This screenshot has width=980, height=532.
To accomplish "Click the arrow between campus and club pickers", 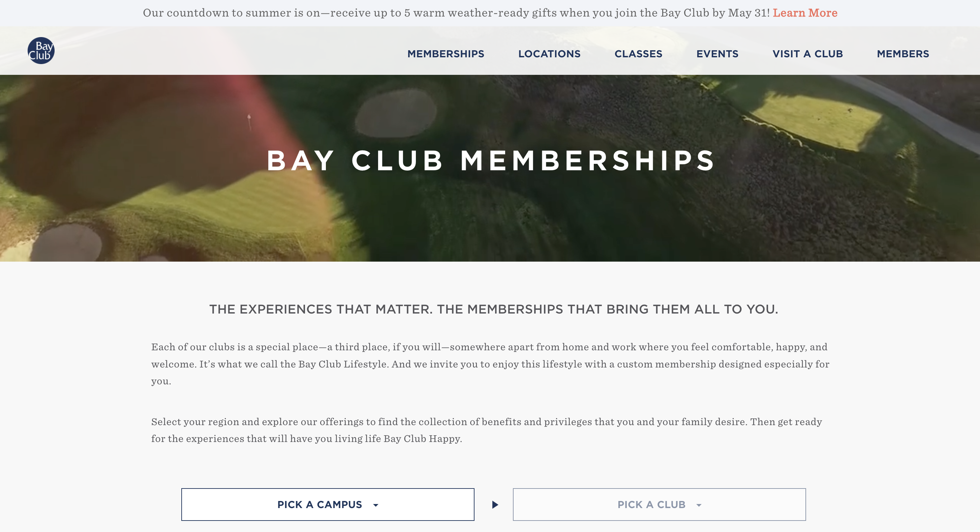I will tap(495, 505).
